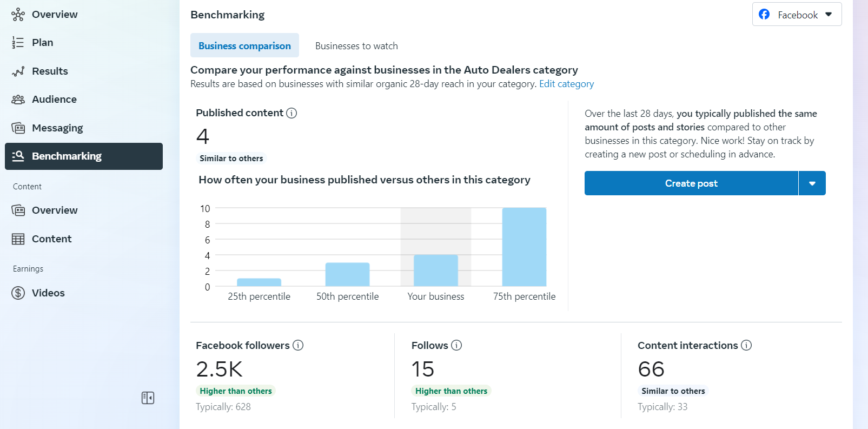Click info icon next to Facebook followers
The image size is (868, 429).
298,345
